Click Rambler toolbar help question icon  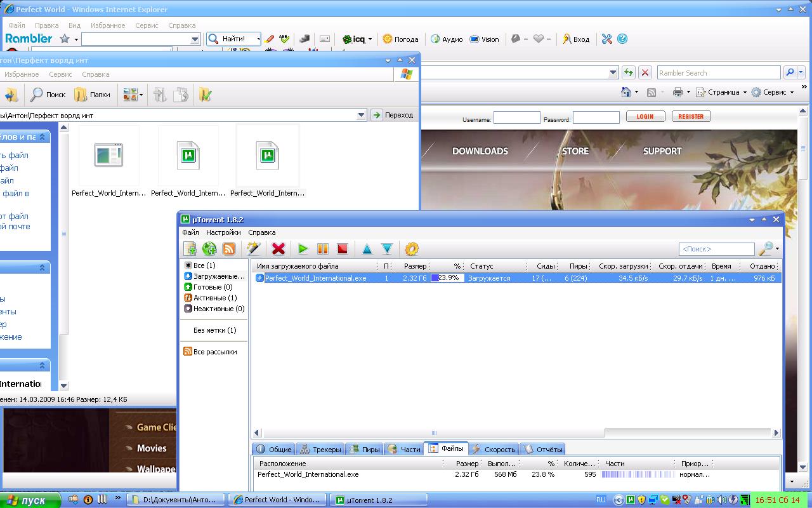622,39
